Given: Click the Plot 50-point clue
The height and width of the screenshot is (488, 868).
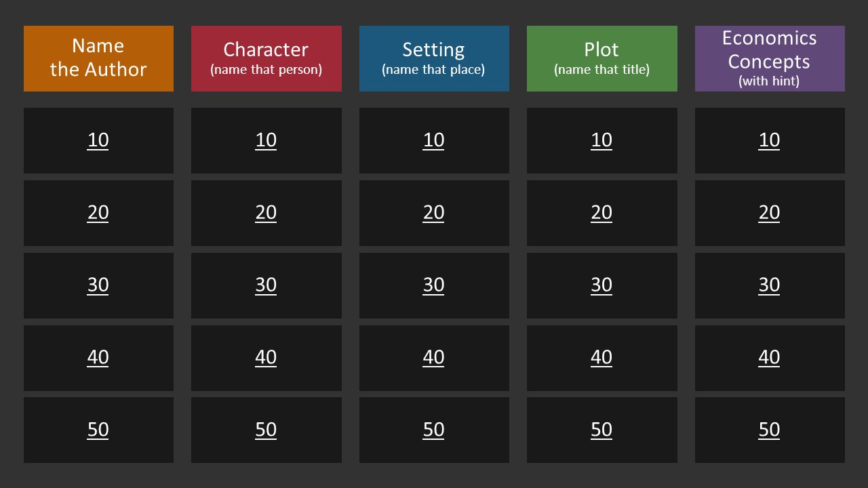Looking at the screenshot, I should click(x=601, y=430).
